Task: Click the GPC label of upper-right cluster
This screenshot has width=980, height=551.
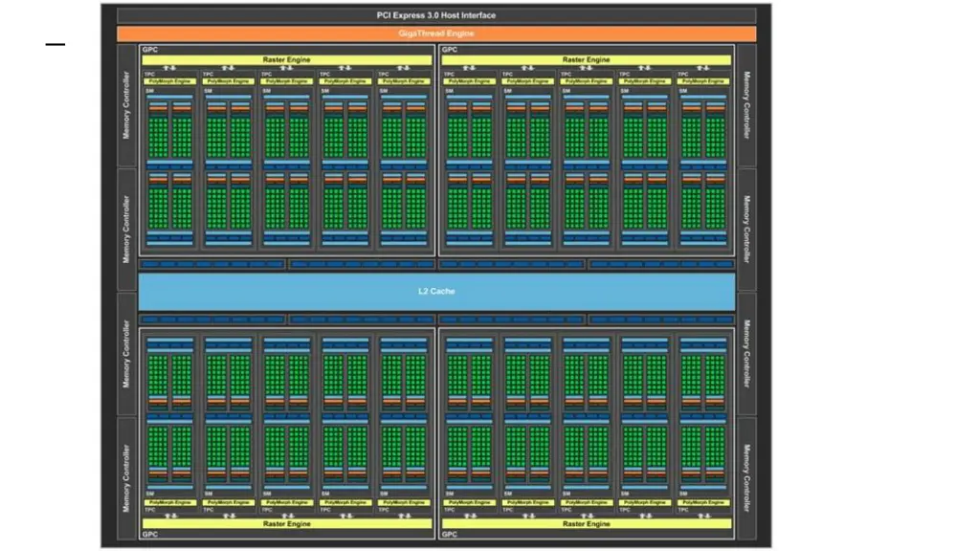Action: coord(450,50)
